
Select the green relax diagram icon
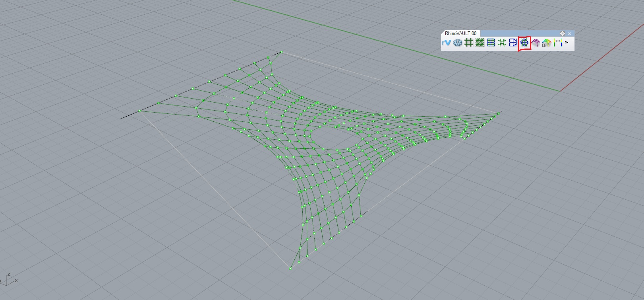pos(502,43)
